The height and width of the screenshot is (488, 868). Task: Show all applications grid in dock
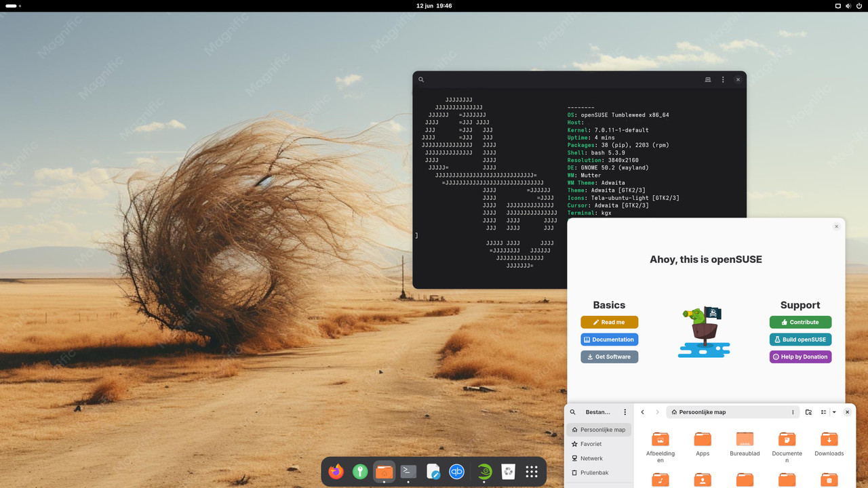click(532, 471)
